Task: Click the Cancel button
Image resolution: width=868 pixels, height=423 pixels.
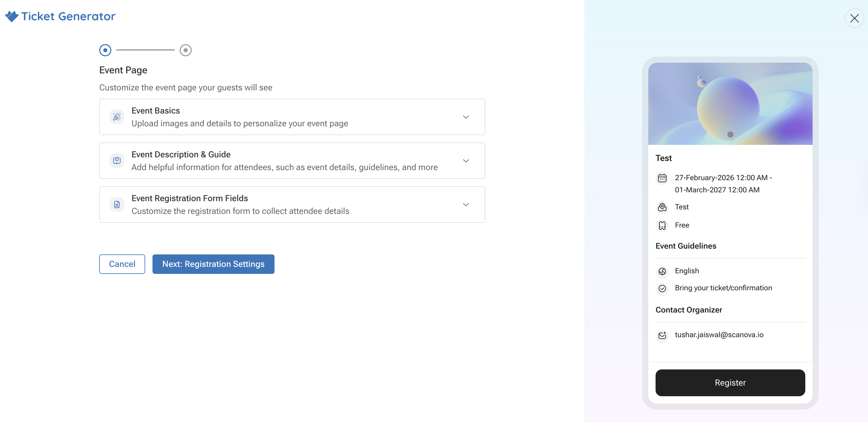Action: pos(122,264)
